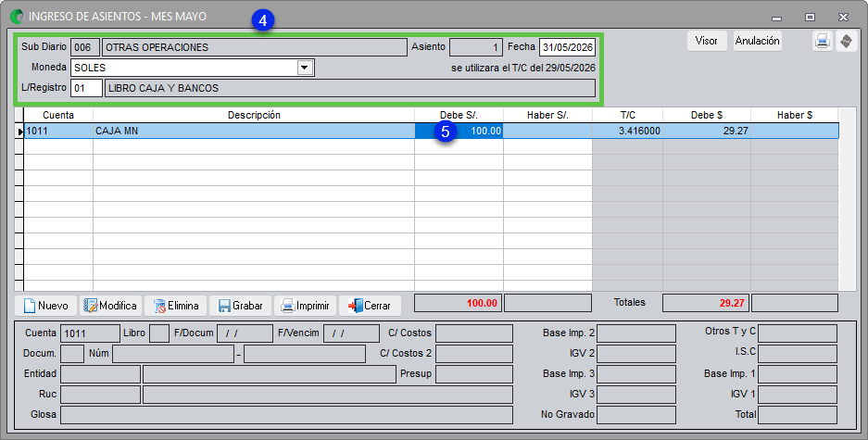Click the Modifica button

click(x=110, y=306)
